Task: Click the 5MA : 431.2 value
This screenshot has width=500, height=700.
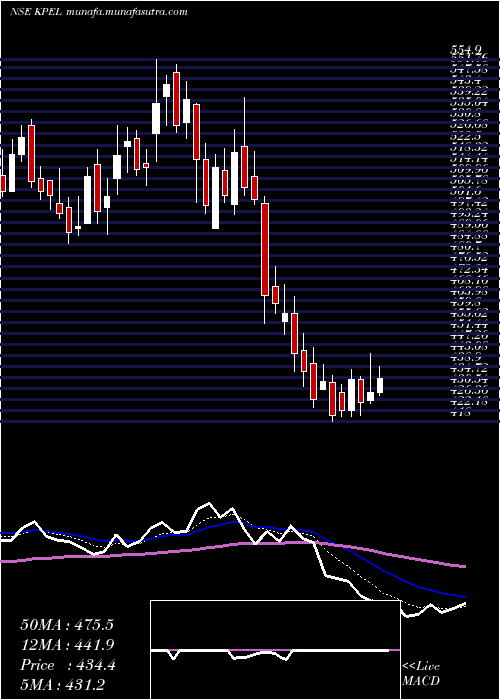Action: point(65,685)
